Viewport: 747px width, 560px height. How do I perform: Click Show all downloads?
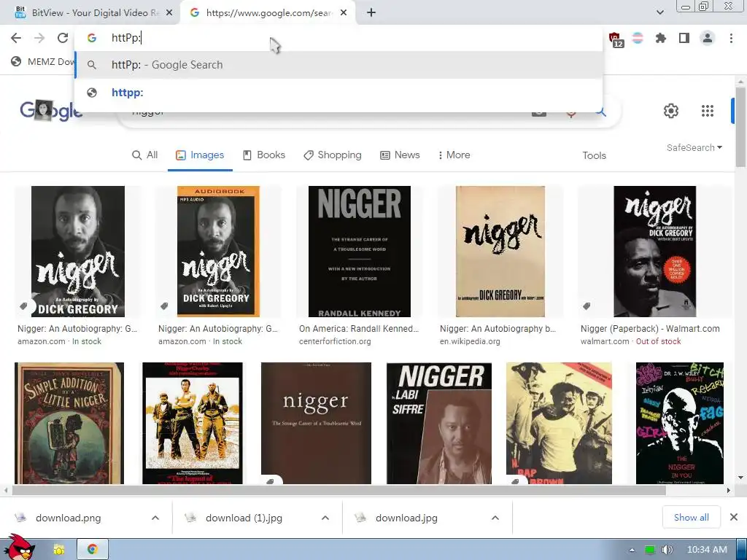[x=692, y=518]
